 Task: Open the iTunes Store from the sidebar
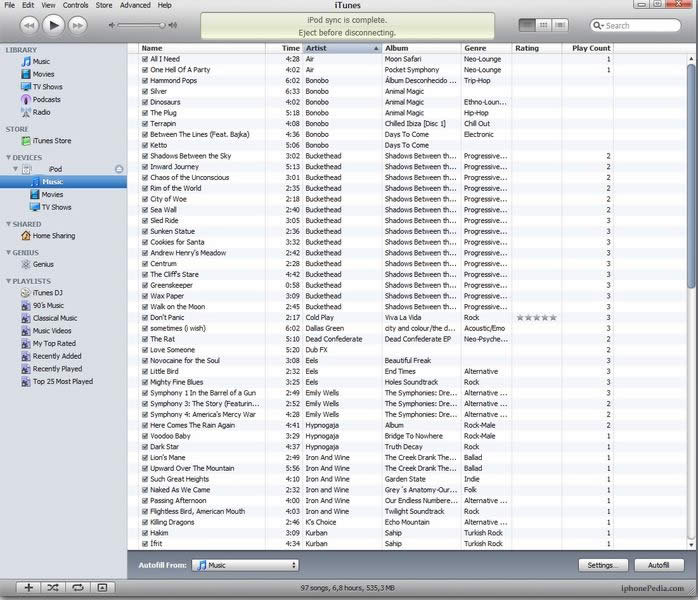pyautogui.click(x=51, y=141)
